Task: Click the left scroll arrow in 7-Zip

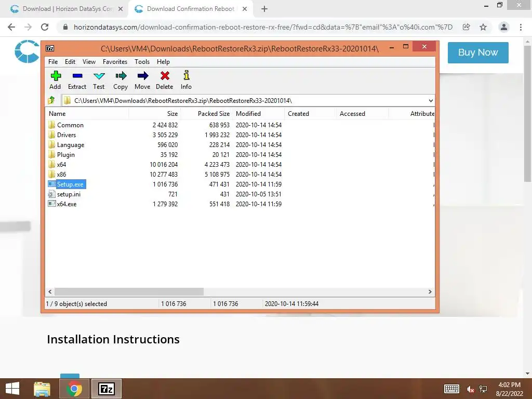Action: pos(50,292)
